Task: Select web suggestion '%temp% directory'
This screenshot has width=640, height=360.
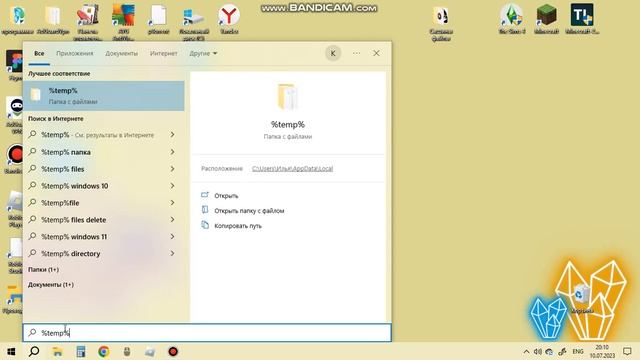Action: click(71, 254)
